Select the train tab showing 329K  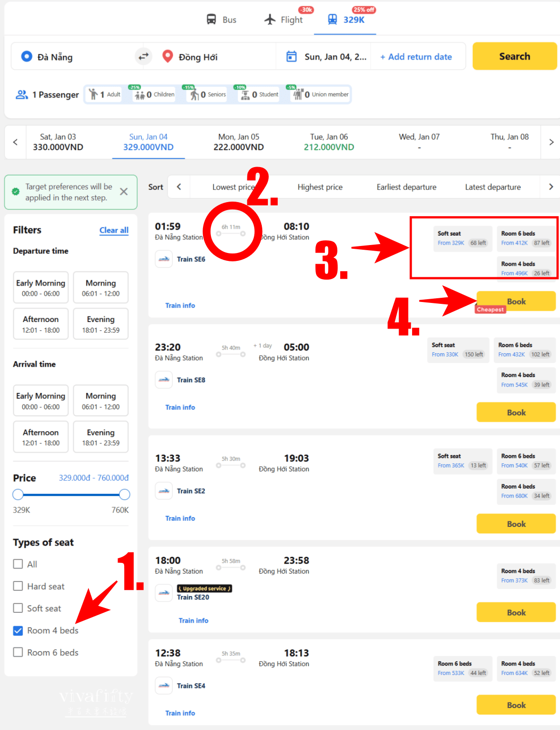click(346, 20)
